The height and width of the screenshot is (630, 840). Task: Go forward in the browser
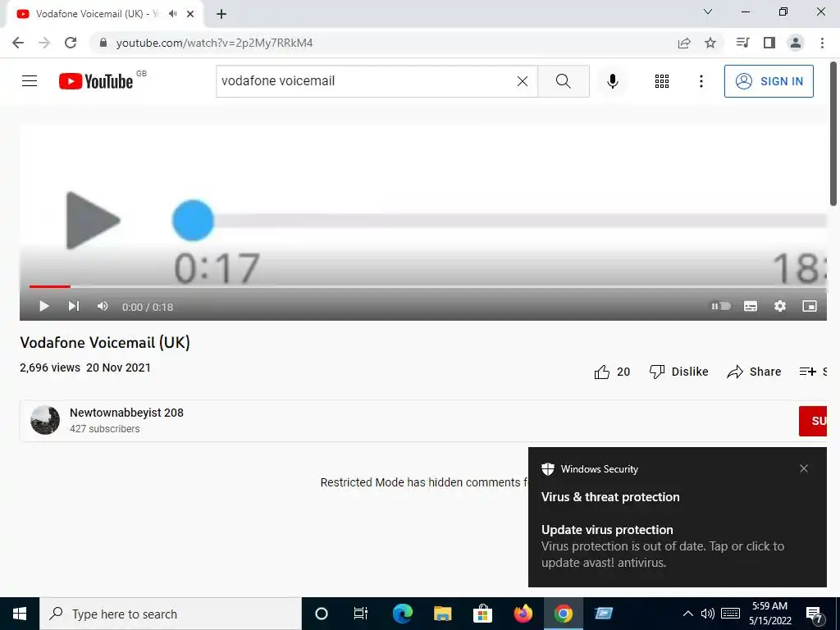44,43
